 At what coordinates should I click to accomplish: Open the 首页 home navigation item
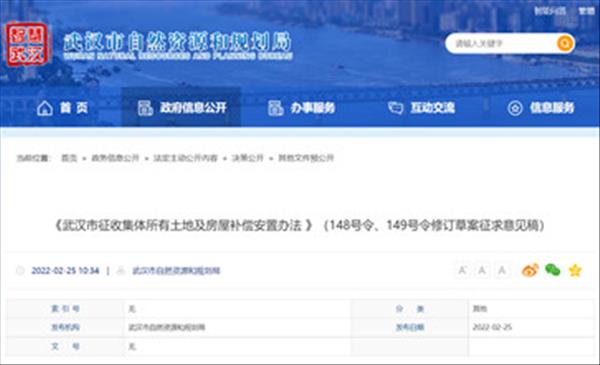pyautogui.click(x=63, y=108)
